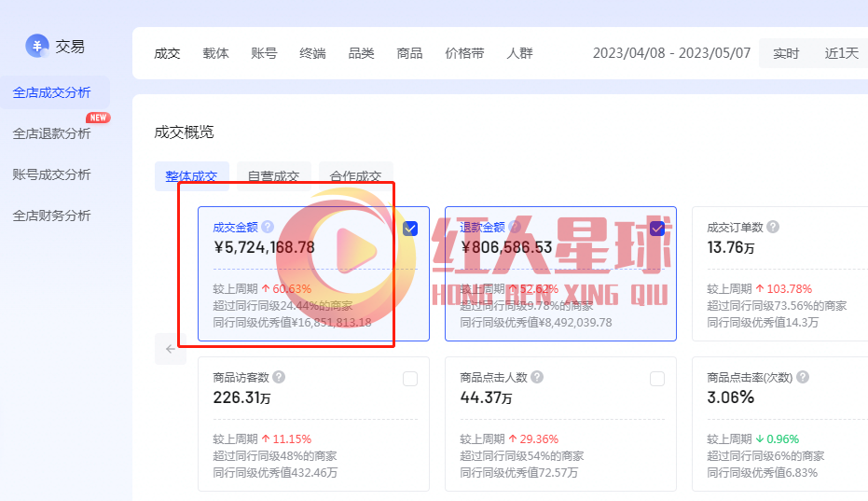Click the 成交概览 section heading
This screenshot has height=501, width=868.
184,132
